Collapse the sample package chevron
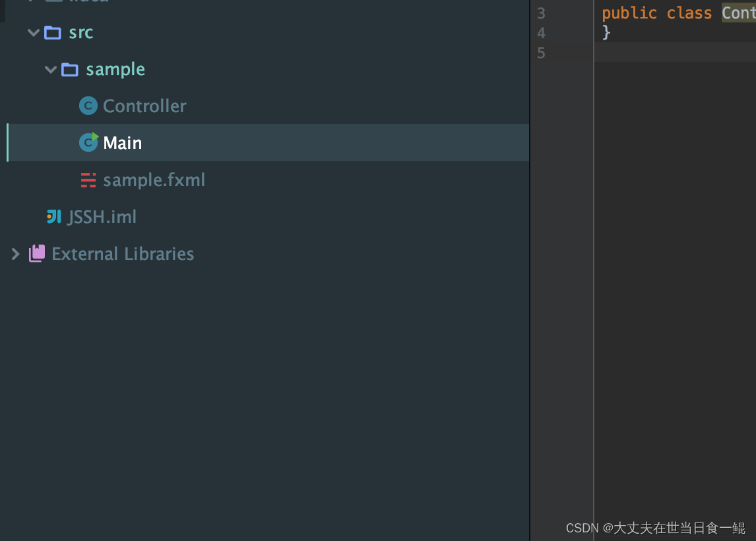Screen dimensions: 756x541 [x=51, y=70]
